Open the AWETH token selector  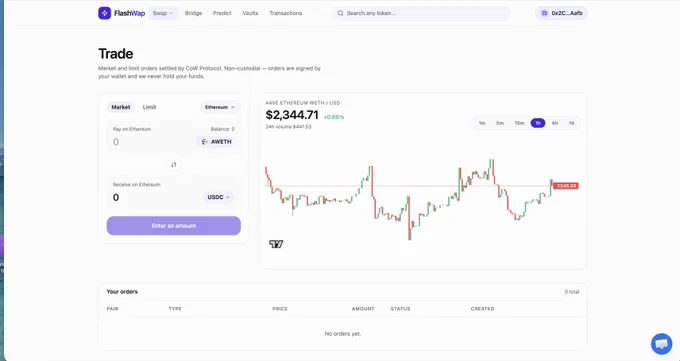click(217, 142)
